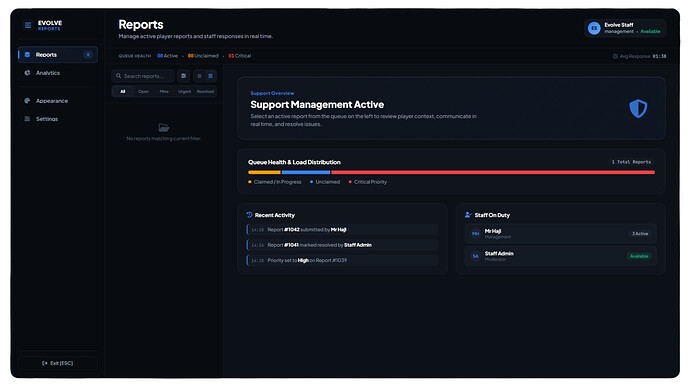Click the sidebar menu icon beside Evolve Reports
Screen dimensions: 690x388
28,25
